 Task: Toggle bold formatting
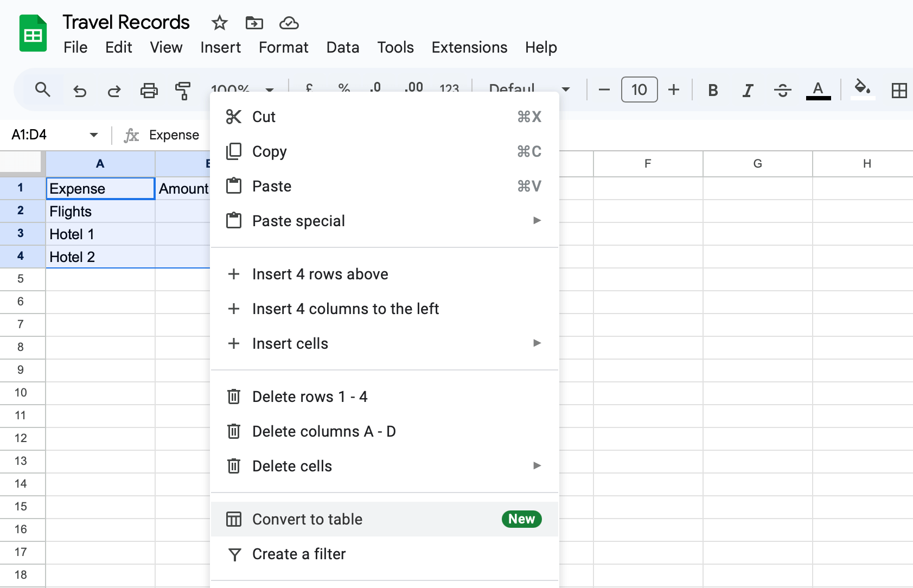tap(713, 91)
